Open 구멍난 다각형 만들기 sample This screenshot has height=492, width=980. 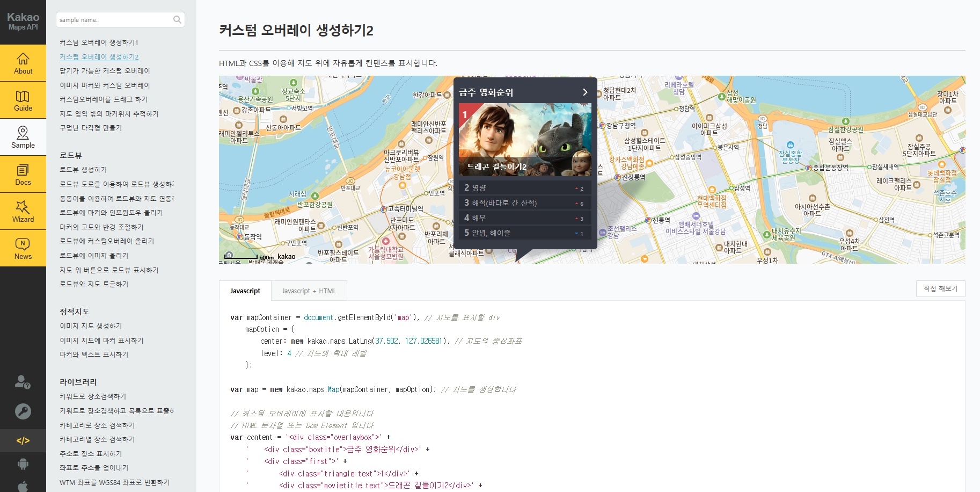click(91, 128)
